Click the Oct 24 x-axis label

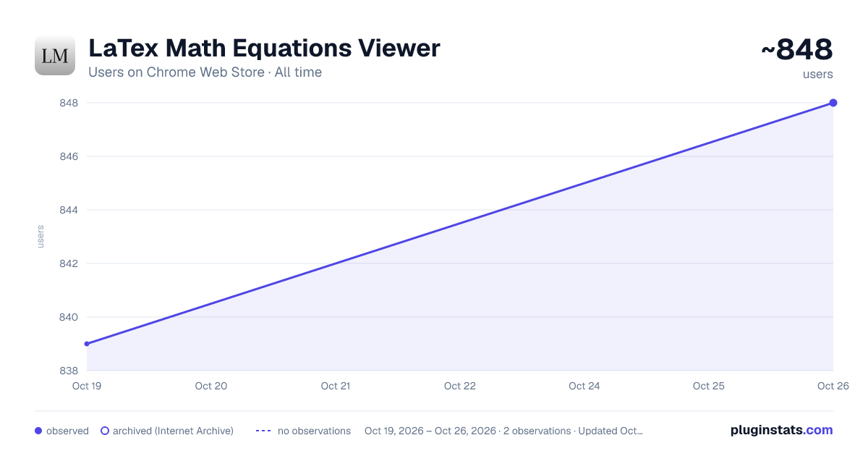pyautogui.click(x=584, y=386)
